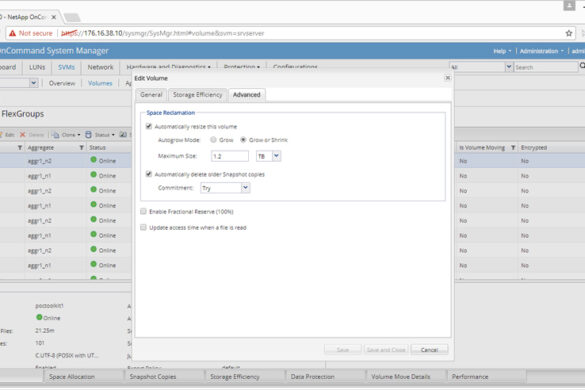585x390 pixels.
Task: Click green Online icon under podtoolkit1
Action: pos(39,317)
